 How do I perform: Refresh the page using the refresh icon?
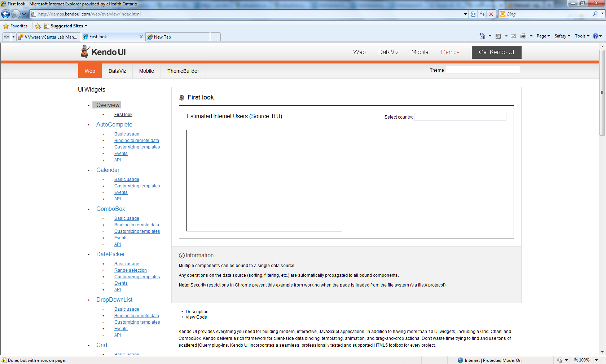482,14
